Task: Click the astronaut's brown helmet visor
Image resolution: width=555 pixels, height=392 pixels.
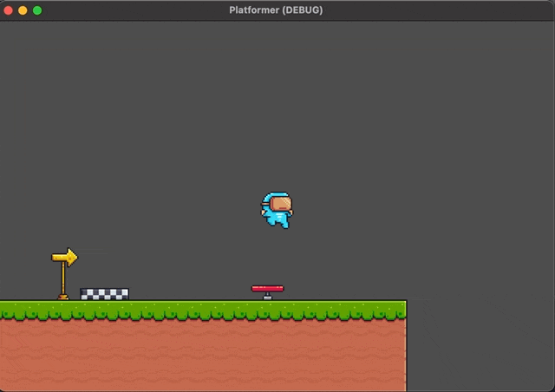Action: [281, 205]
